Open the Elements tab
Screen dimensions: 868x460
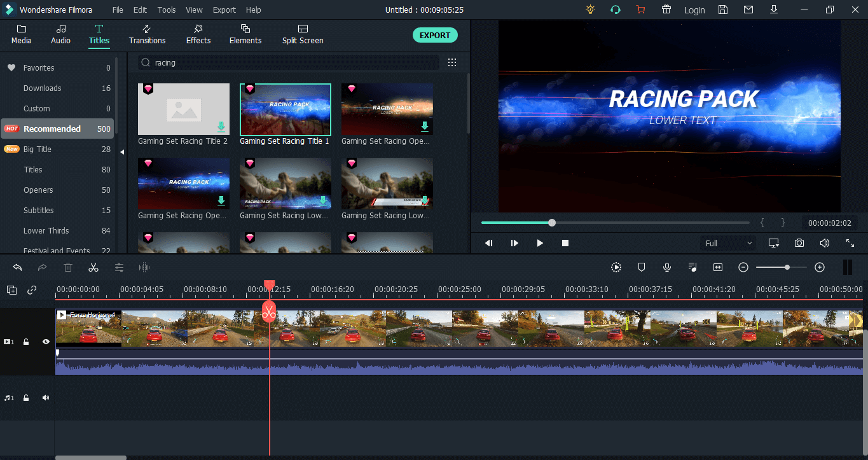[x=245, y=34]
